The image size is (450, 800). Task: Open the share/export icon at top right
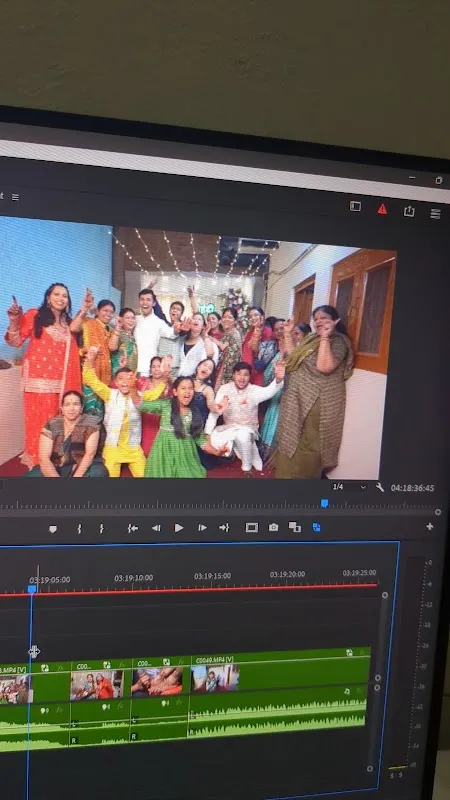click(409, 211)
